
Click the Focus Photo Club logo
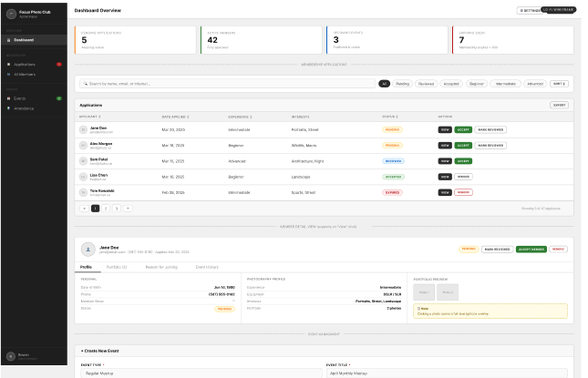point(10,14)
